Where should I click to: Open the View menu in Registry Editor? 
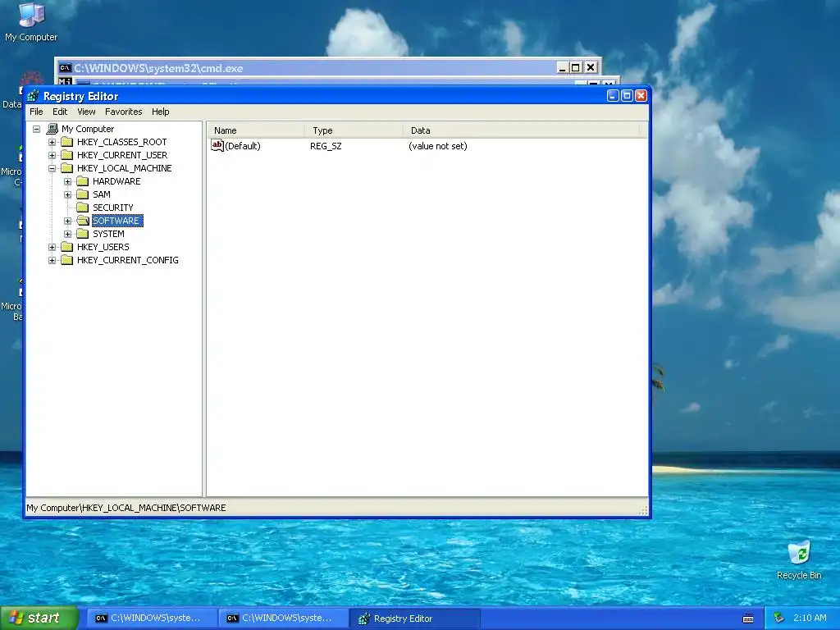[x=86, y=112]
